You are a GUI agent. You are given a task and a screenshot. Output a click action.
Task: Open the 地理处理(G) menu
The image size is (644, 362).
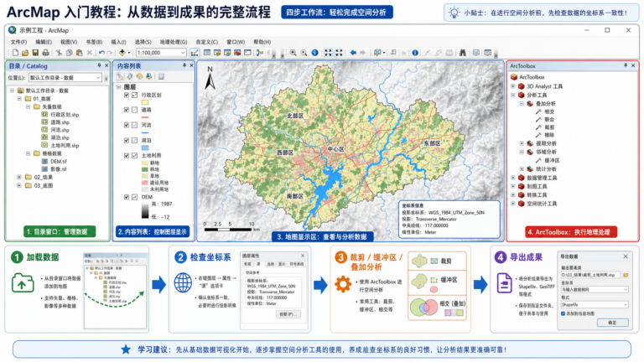174,42
